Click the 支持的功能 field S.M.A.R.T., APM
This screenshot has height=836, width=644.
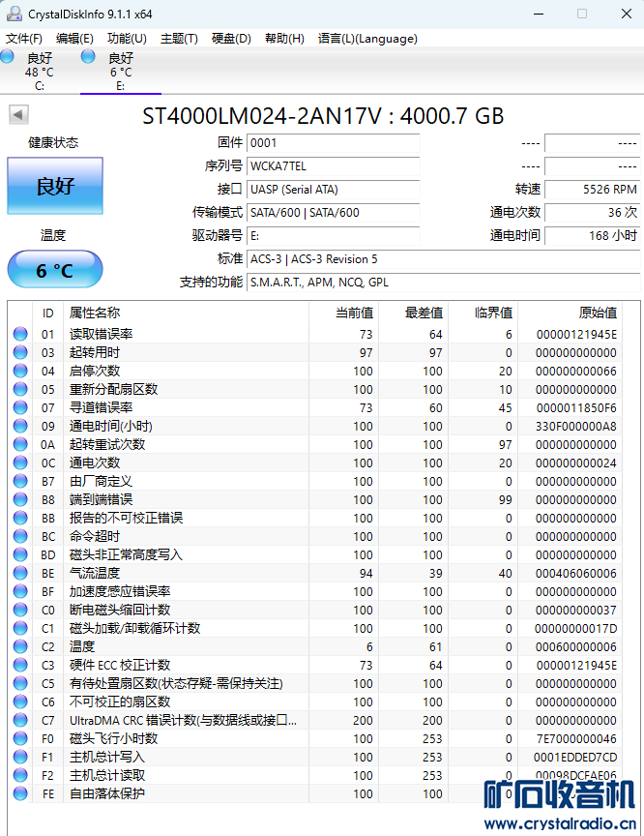point(443,282)
